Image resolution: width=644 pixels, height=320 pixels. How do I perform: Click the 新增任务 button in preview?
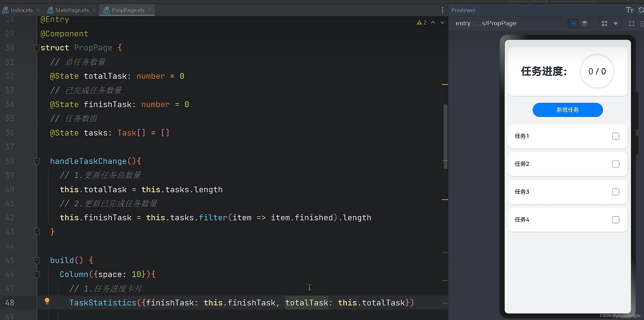click(567, 110)
